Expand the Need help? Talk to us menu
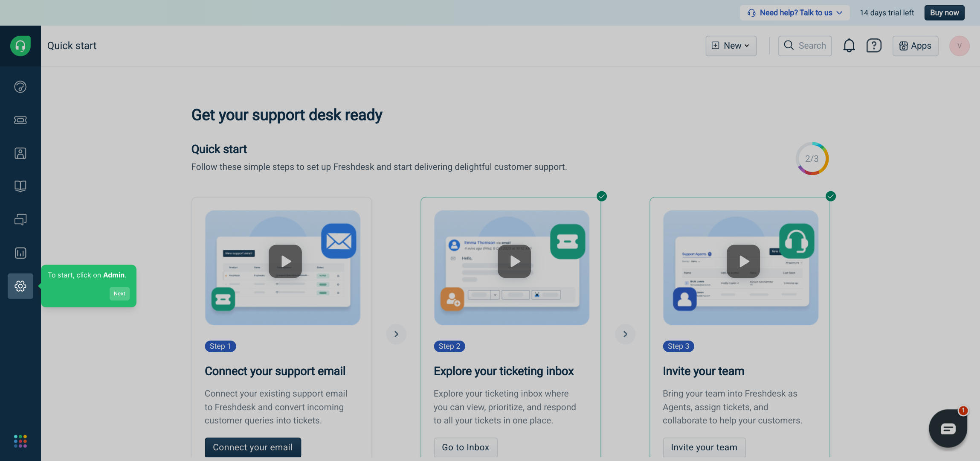980x461 pixels. click(x=794, y=13)
